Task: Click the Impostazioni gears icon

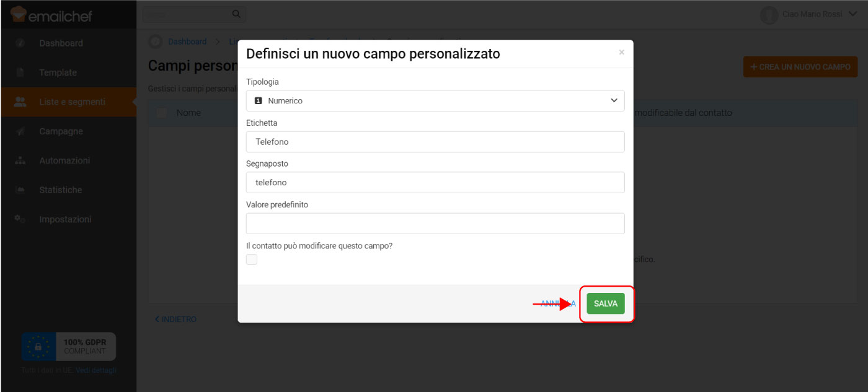Action: [20, 219]
